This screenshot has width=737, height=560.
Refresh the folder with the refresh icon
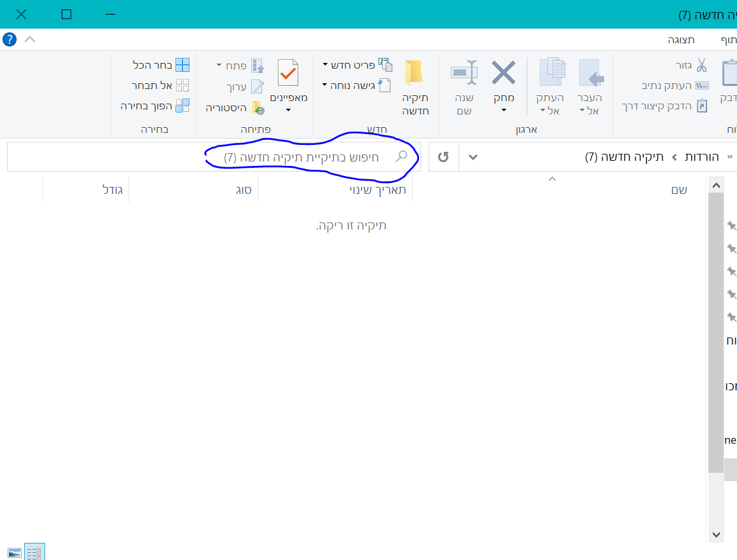click(443, 156)
